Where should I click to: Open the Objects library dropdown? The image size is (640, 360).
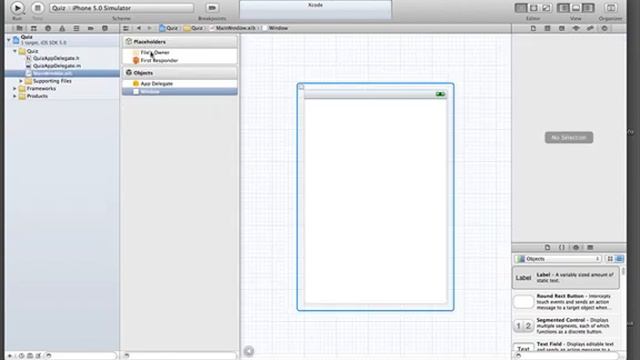pyautogui.click(x=558, y=259)
